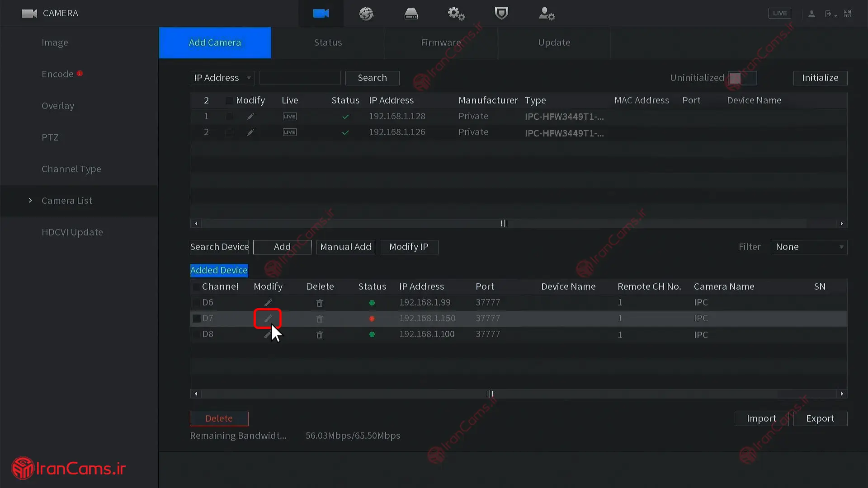Click the added device list horizontal scrollbar handle
This screenshot has height=488, width=868.
(x=490, y=394)
